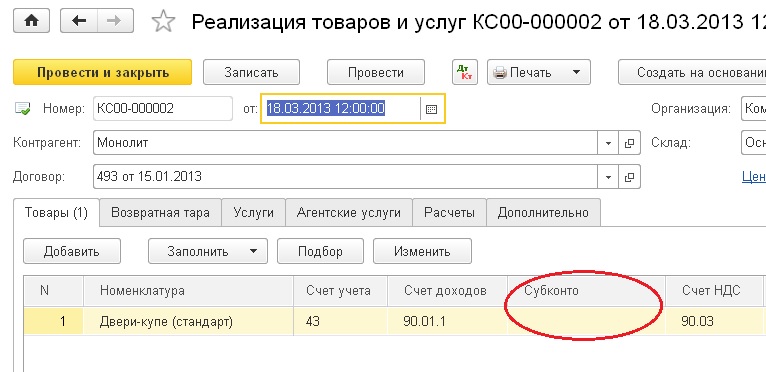The image size is (766, 372).
Task: Open calendar picker next to date field
Action: (x=431, y=109)
